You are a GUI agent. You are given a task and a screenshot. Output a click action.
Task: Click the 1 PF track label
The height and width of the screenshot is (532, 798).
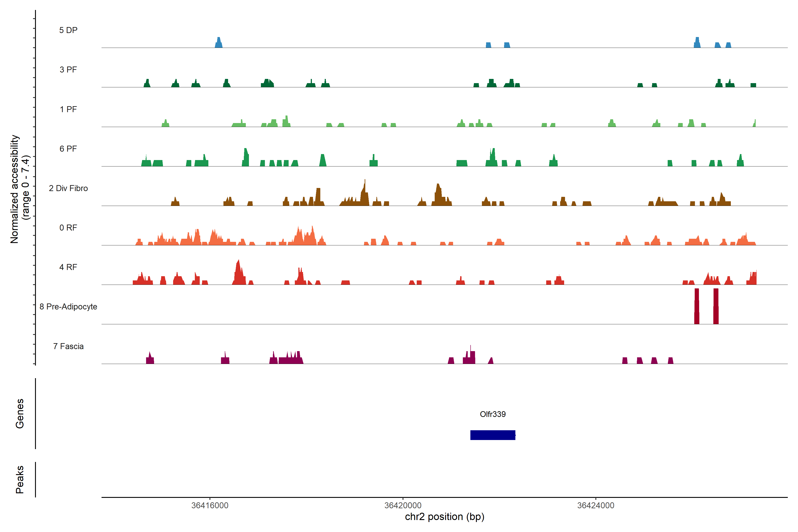[68, 109]
